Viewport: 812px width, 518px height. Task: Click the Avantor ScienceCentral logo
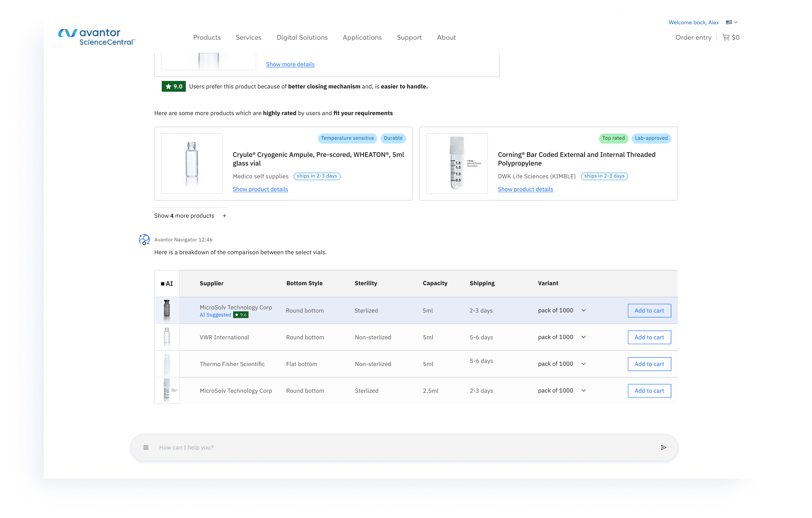click(97, 37)
